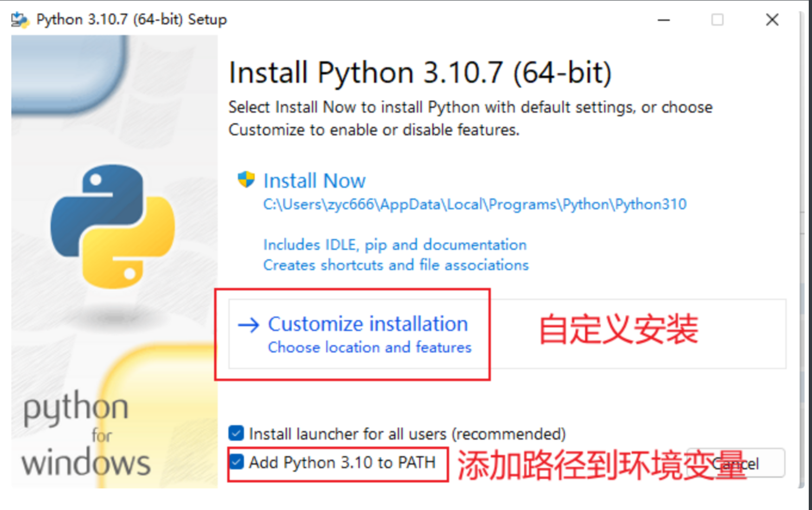The image size is (812, 510).
Task: Click the default install path under Install Now
Action: (474, 205)
